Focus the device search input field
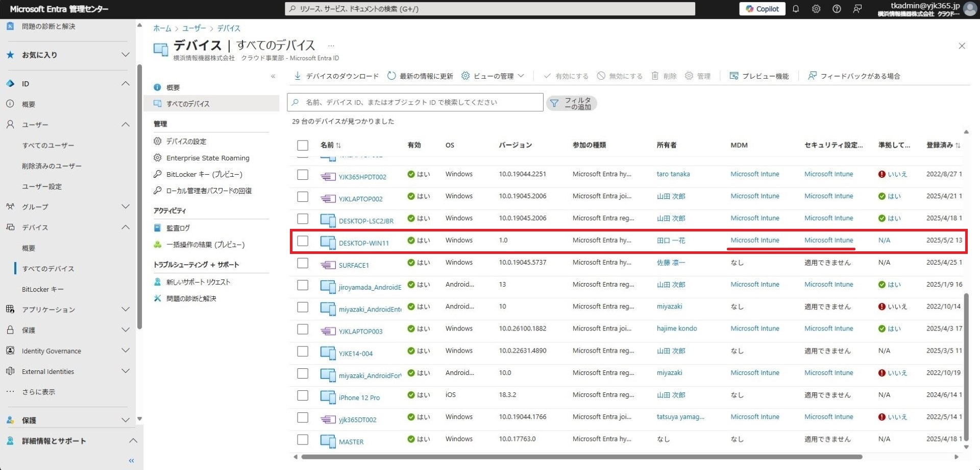Image resolution: width=980 pixels, height=470 pixels. [415, 102]
